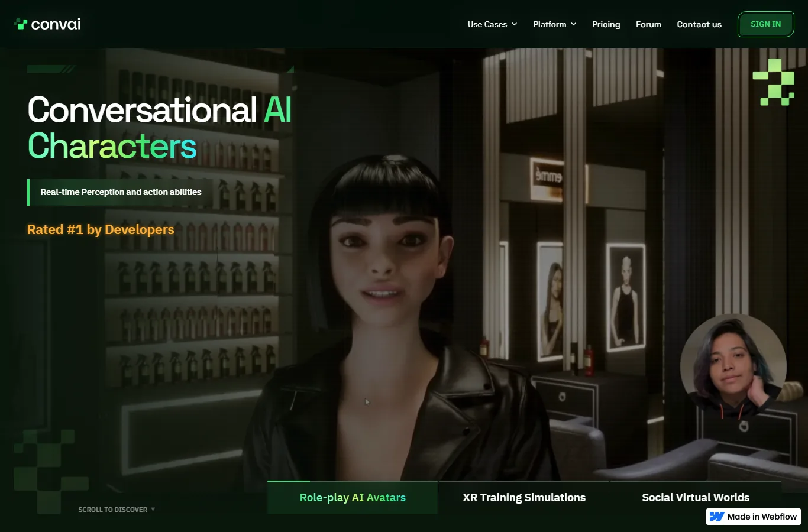Click the Webflow logo icon in badge
This screenshot has height=532, width=808.
(717, 517)
